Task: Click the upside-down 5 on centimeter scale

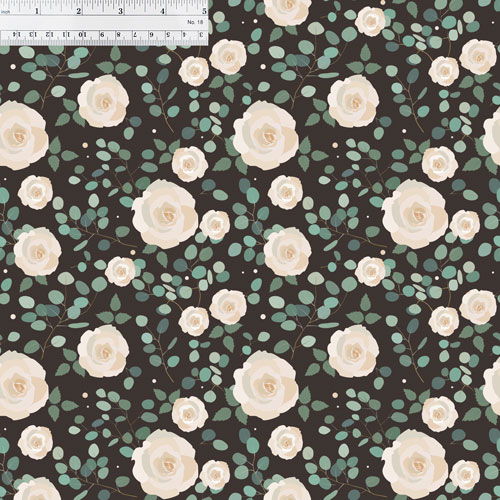Action: tap(168, 34)
